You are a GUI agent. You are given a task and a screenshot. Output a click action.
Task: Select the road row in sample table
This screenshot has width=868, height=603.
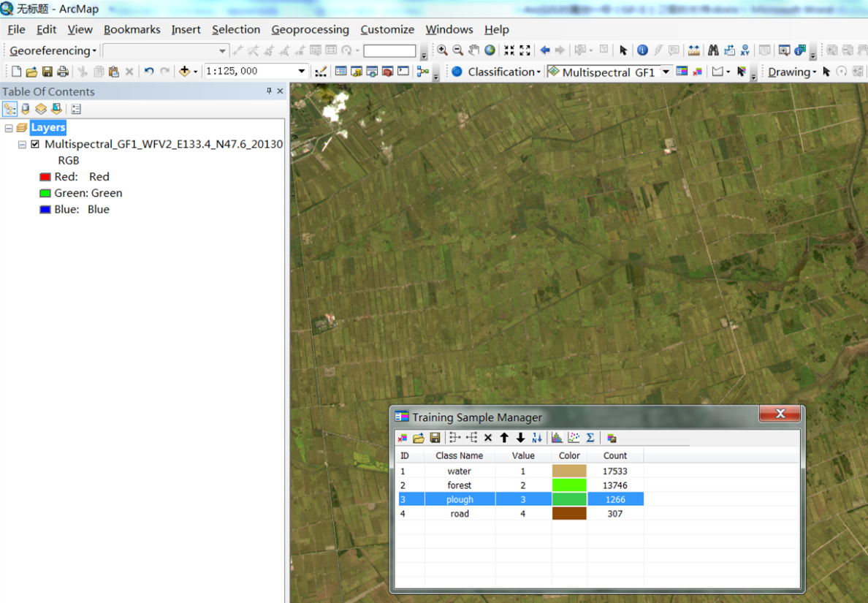(460, 514)
